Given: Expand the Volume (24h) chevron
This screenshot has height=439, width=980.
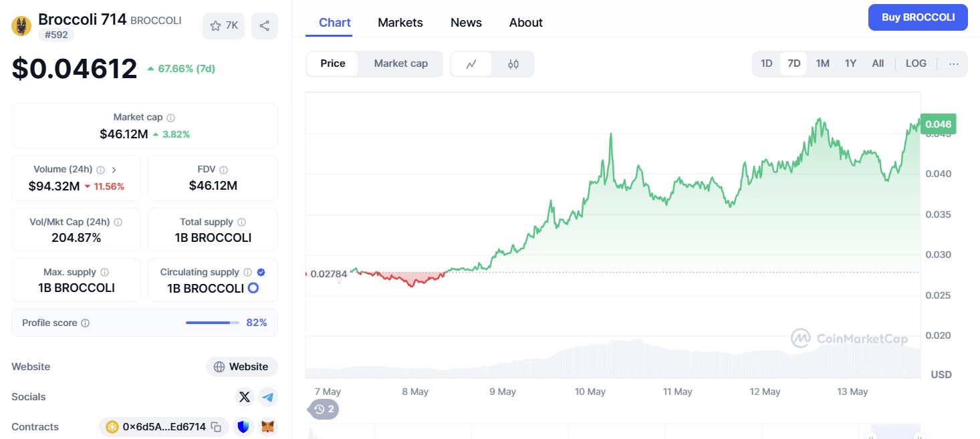Looking at the screenshot, I should (114, 170).
